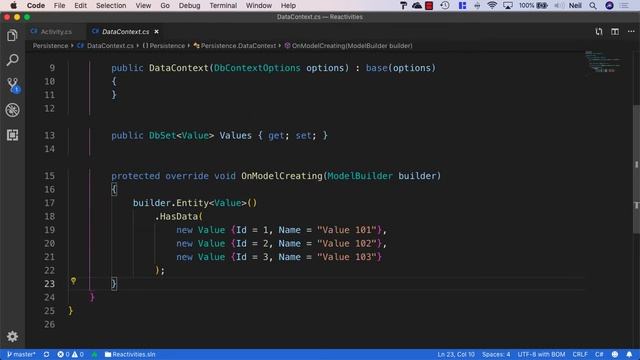Viewport: 640px width, 360px height.
Task: Click OnModelCreating method in breadcrumb
Action: 348,46
